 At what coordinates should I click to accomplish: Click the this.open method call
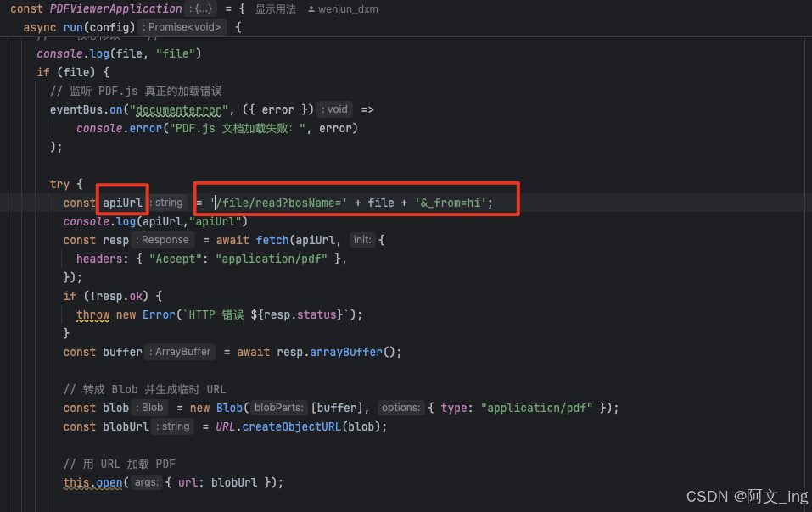(92, 482)
